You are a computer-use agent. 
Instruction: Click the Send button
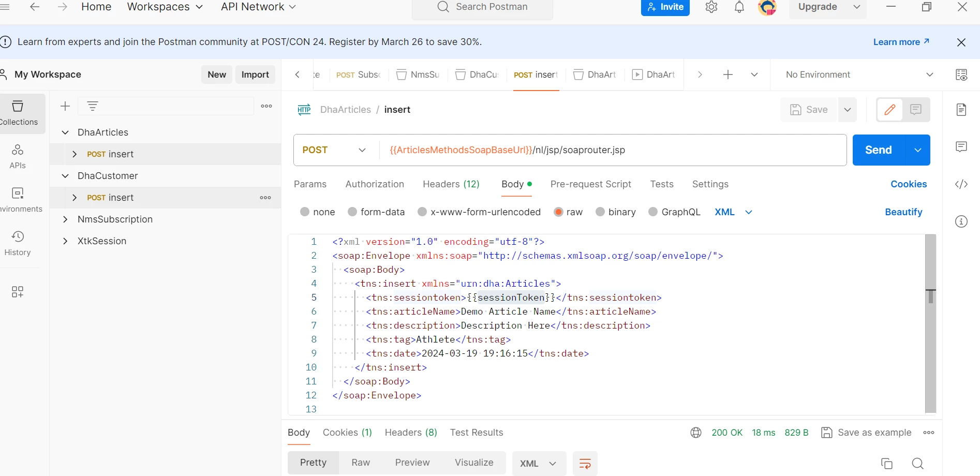point(879,150)
